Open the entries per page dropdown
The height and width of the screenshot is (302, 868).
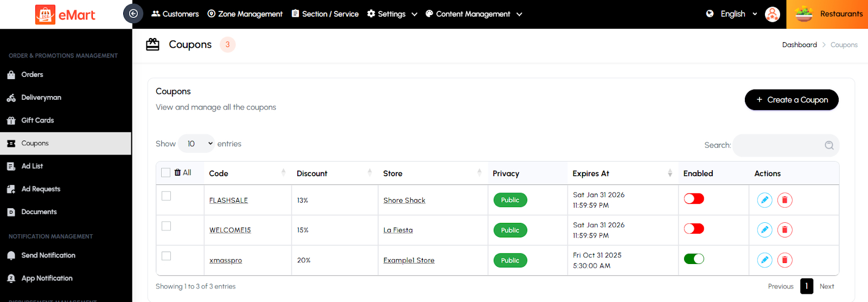[x=196, y=144]
